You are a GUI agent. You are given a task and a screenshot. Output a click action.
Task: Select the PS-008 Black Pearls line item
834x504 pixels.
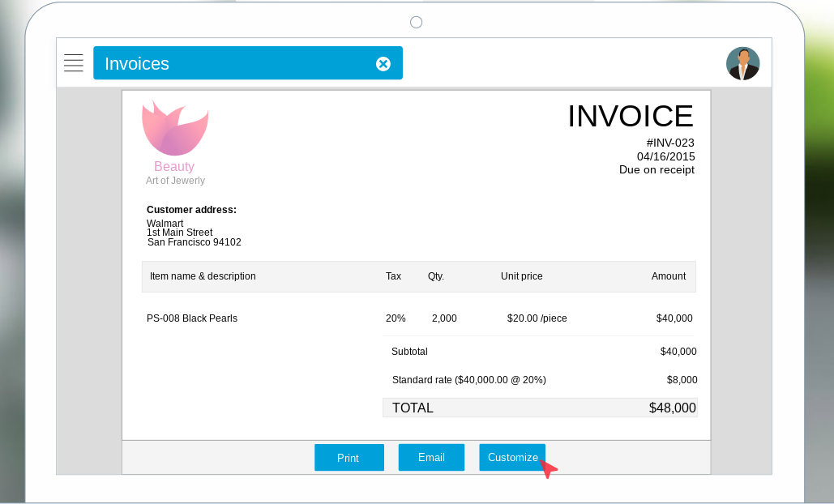192,318
